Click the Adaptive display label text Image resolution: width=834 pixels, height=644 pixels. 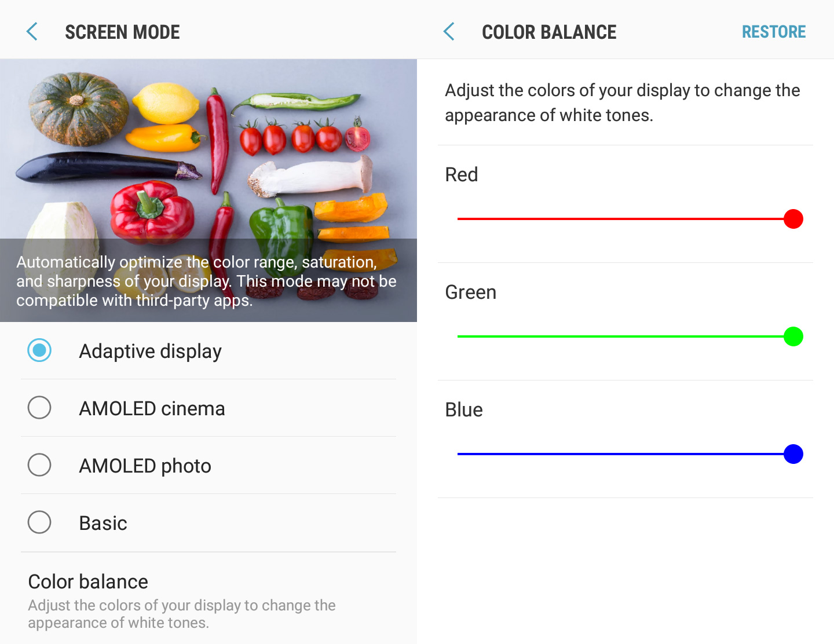click(150, 350)
